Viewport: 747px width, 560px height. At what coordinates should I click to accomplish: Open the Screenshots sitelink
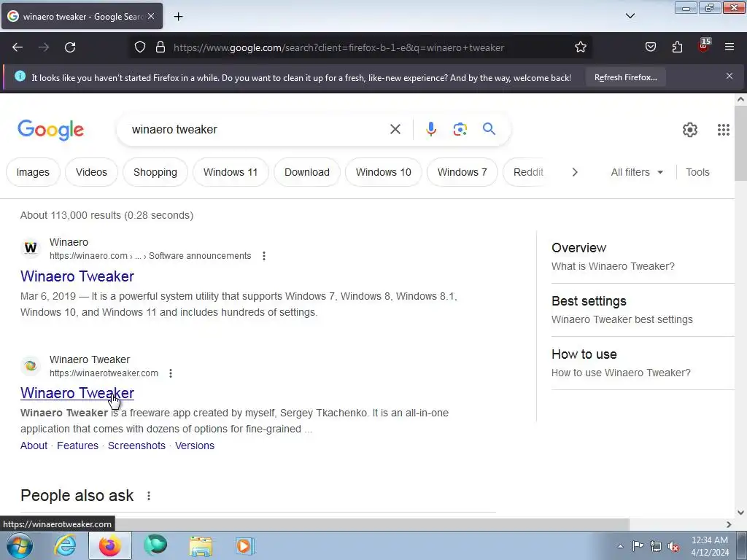[x=136, y=446]
